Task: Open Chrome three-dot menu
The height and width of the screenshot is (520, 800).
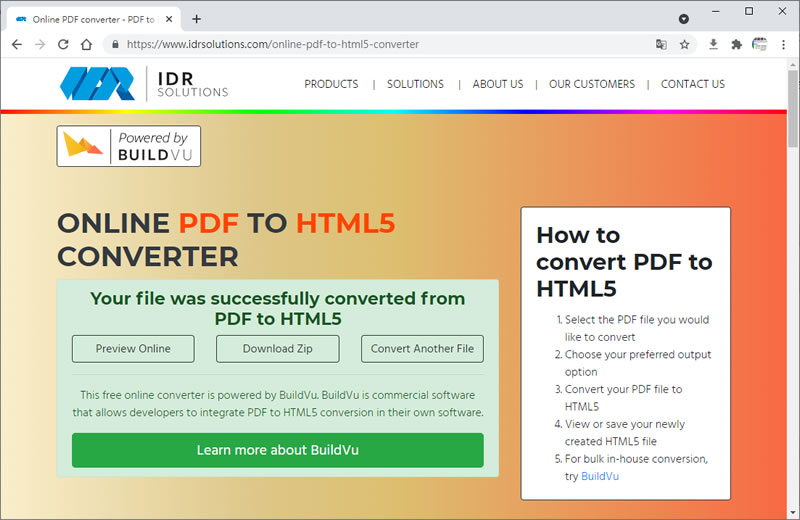Action: click(x=786, y=44)
